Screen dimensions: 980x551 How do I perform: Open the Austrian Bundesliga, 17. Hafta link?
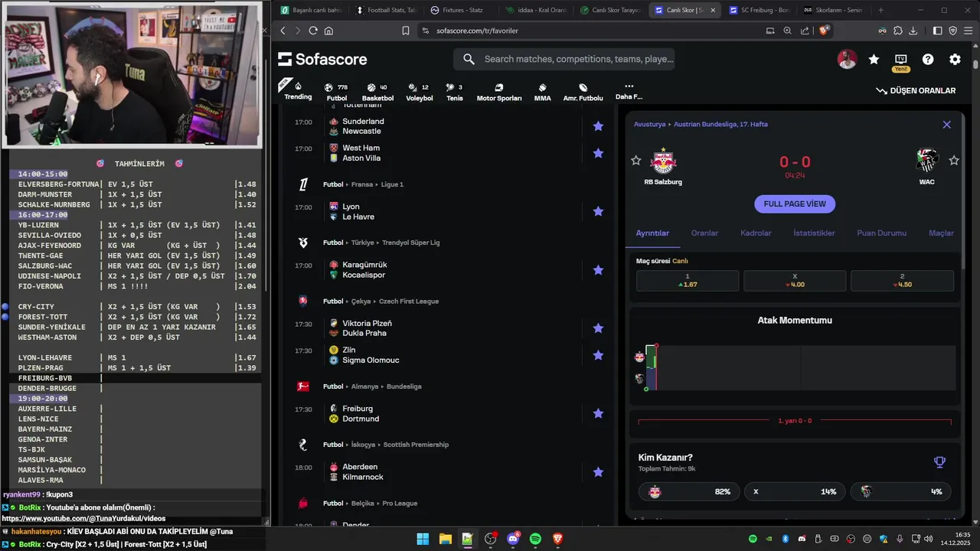720,124
